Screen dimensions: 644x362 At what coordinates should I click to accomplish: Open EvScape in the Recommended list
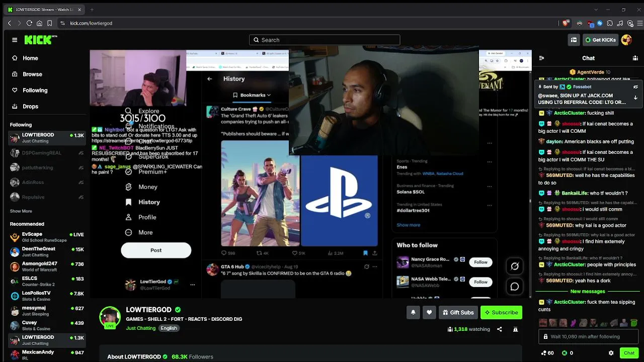pyautogui.click(x=47, y=237)
